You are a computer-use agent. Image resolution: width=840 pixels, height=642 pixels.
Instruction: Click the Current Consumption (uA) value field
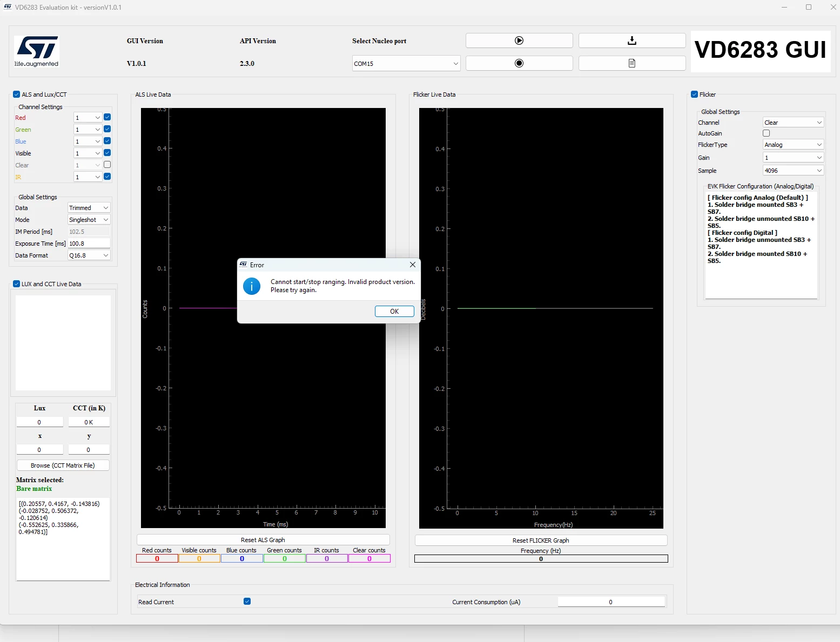click(x=611, y=602)
